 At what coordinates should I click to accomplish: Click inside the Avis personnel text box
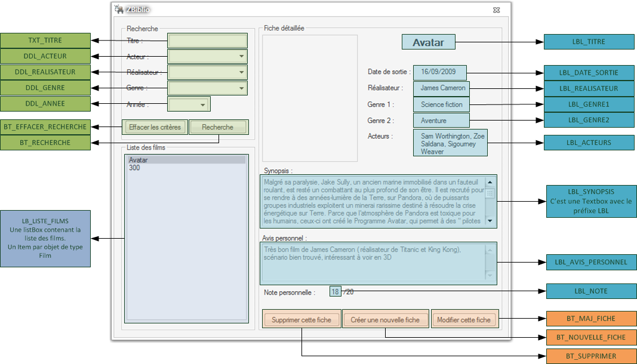[373, 263]
